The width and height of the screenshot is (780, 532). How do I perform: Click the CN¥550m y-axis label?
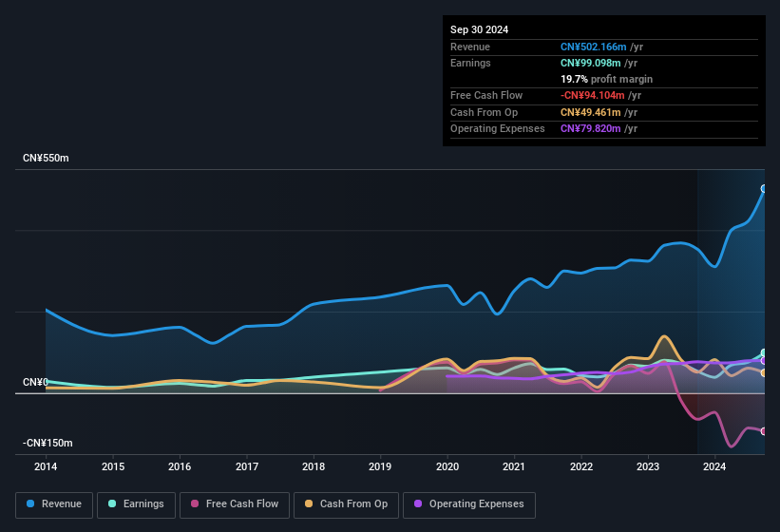click(x=46, y=158)
